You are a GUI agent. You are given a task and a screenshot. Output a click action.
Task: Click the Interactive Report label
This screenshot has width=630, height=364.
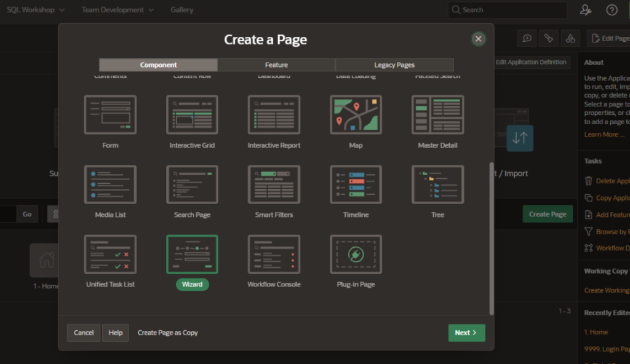274,145
